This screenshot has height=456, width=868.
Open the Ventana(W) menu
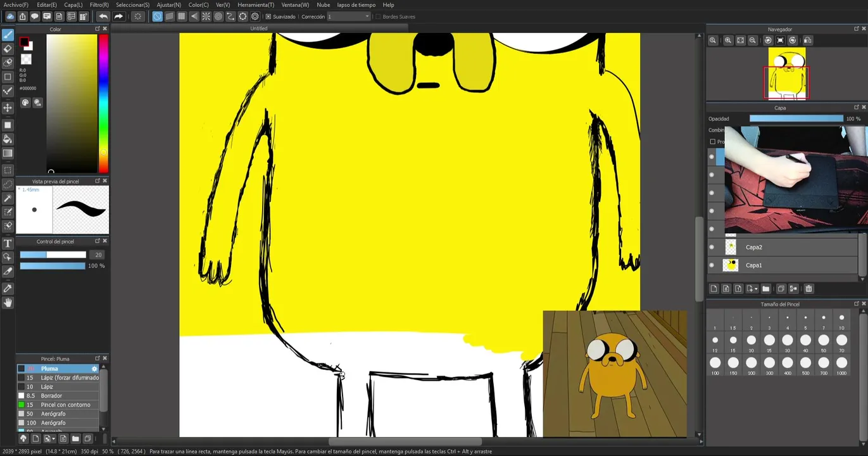pyautogui.click(x=295, y=4)
